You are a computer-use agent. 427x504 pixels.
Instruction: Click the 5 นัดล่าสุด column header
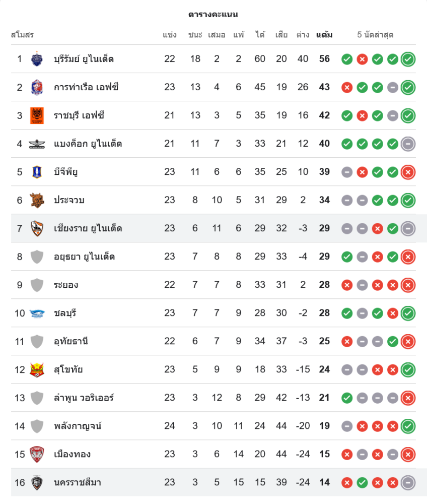click(x=375, y=35)
